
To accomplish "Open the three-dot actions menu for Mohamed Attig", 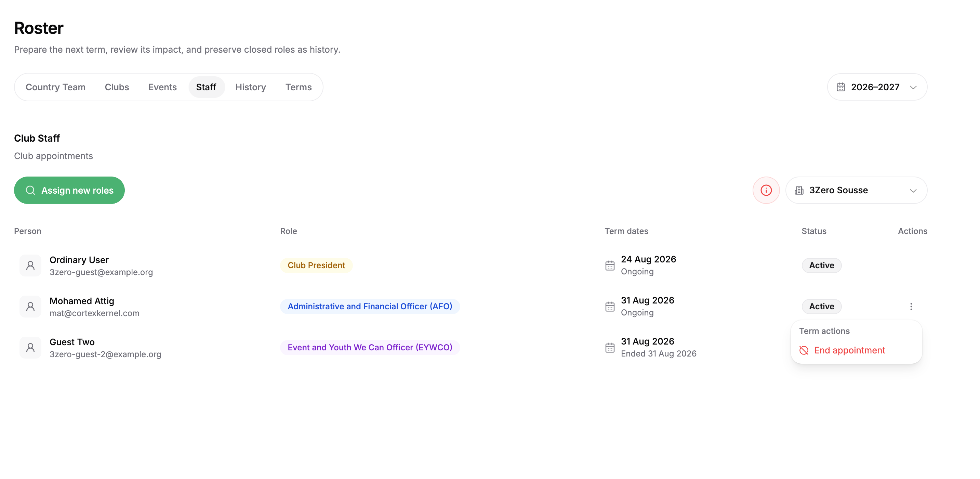I will 911,307.
